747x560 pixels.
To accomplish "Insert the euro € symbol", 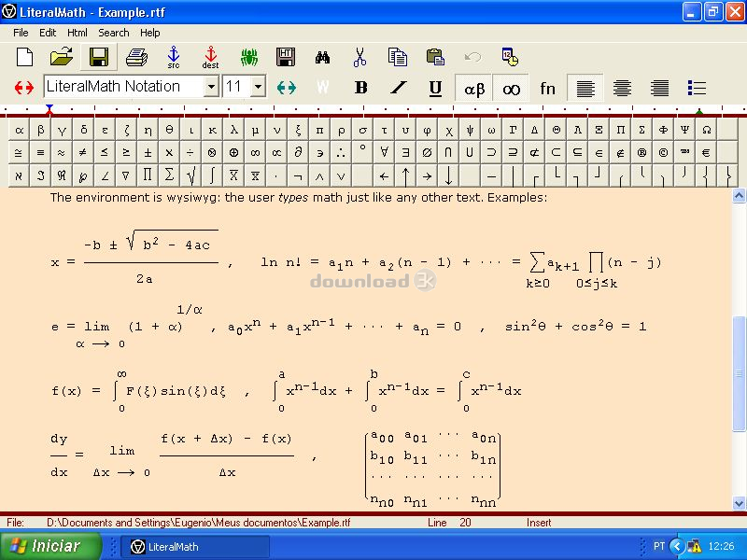I will [x=707, y=153].
